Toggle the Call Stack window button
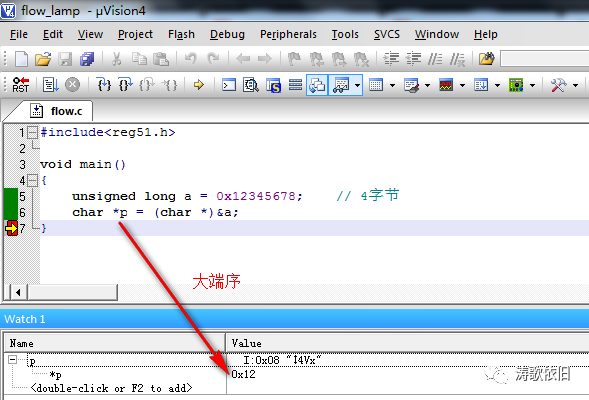This screenshot has width=589, height=400. 317,85
